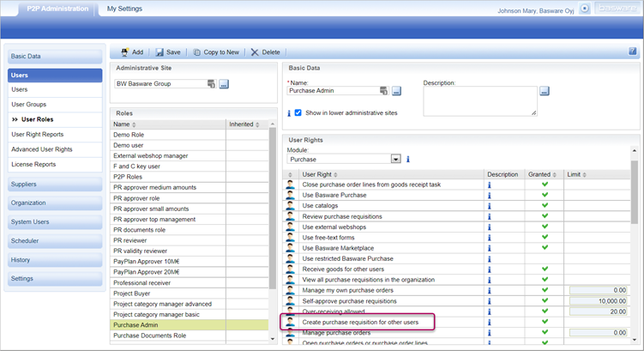Open the Name field browse button
The width and height of the screenshot is (644, 351).
[396, 91]
